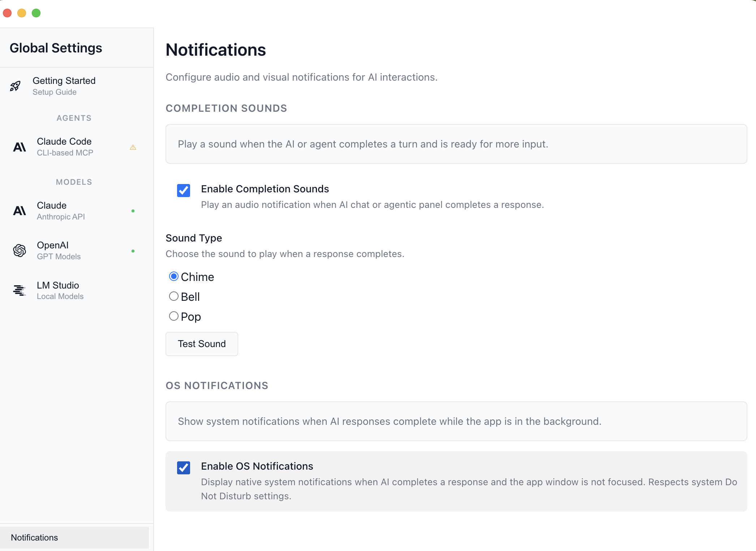Click the Bell option label

click(190, 297)
